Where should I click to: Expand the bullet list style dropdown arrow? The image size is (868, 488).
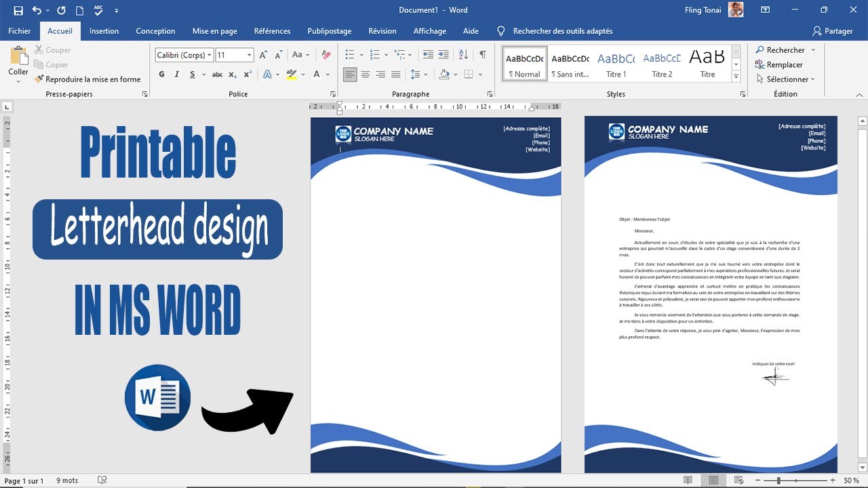(361, 55)
